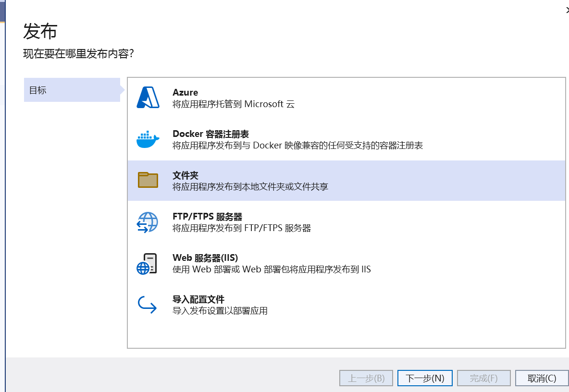569x392 pixels.
Task: Select 导入配置文件 option title
Action: (198, 299)
